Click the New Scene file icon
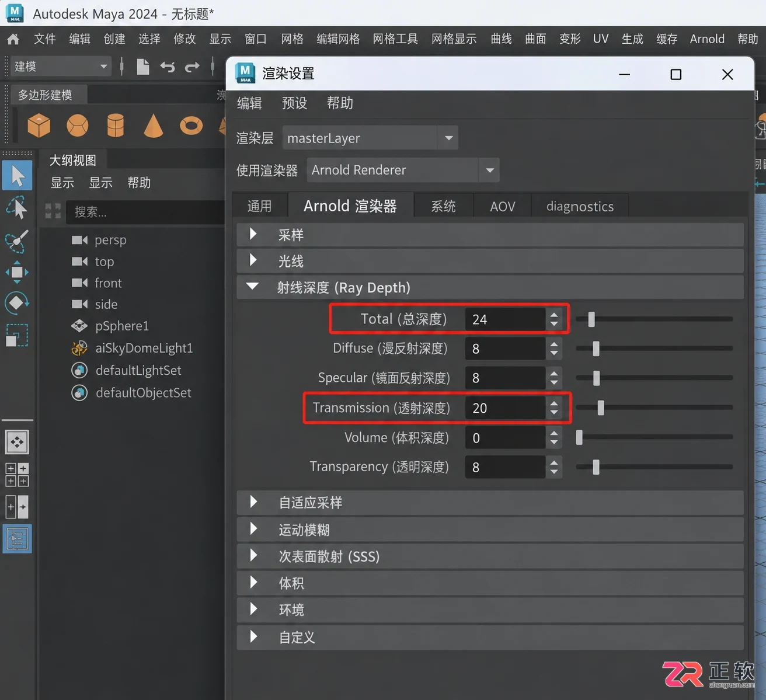Viewport: 766px width, 700px height. [142, 67]
